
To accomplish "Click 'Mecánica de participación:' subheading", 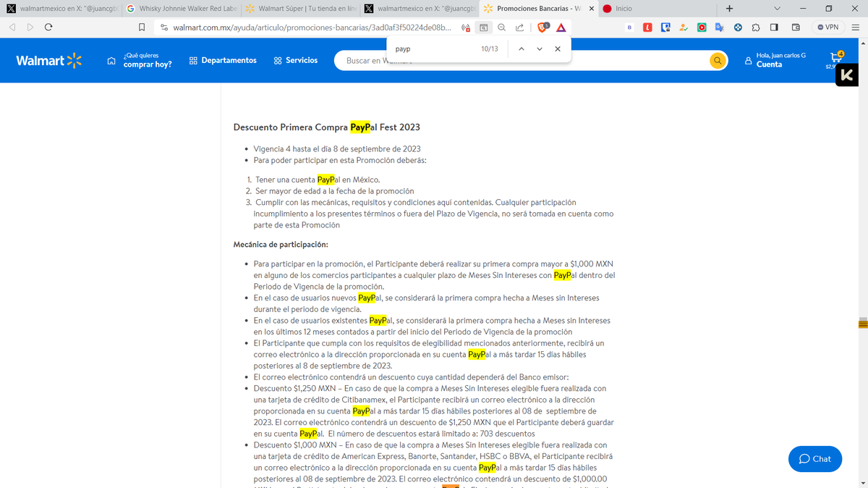I will pyautogui.click(x=281, y=245).
